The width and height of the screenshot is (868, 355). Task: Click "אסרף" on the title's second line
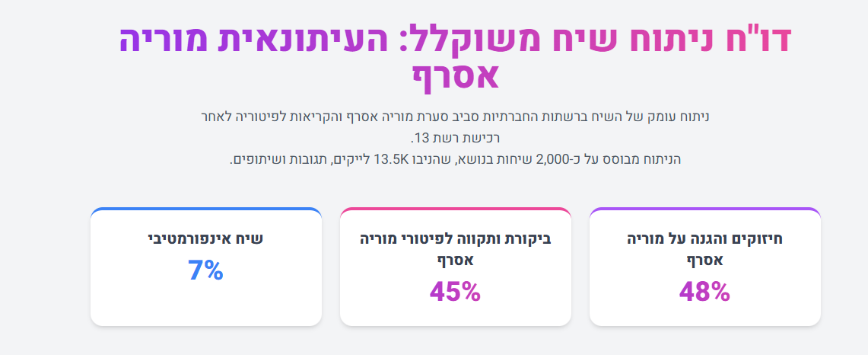point(455,75)
